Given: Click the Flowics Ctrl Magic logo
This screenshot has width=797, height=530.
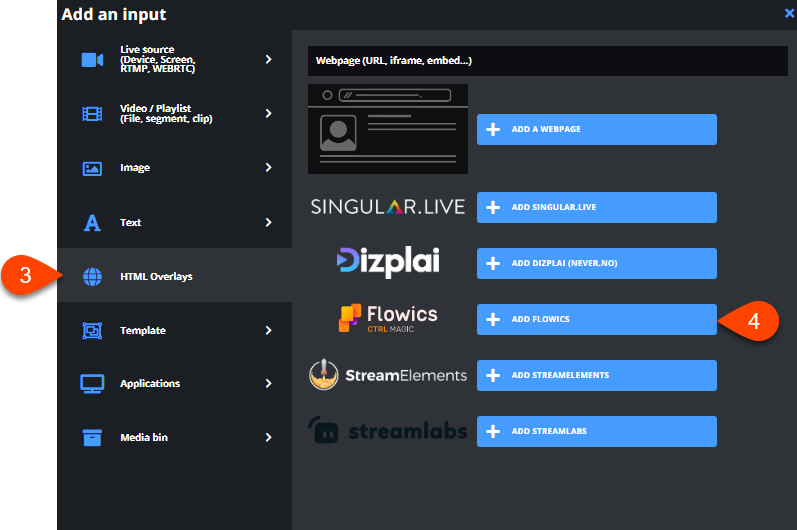Looking at the screenshot, I should coord(388,318).
